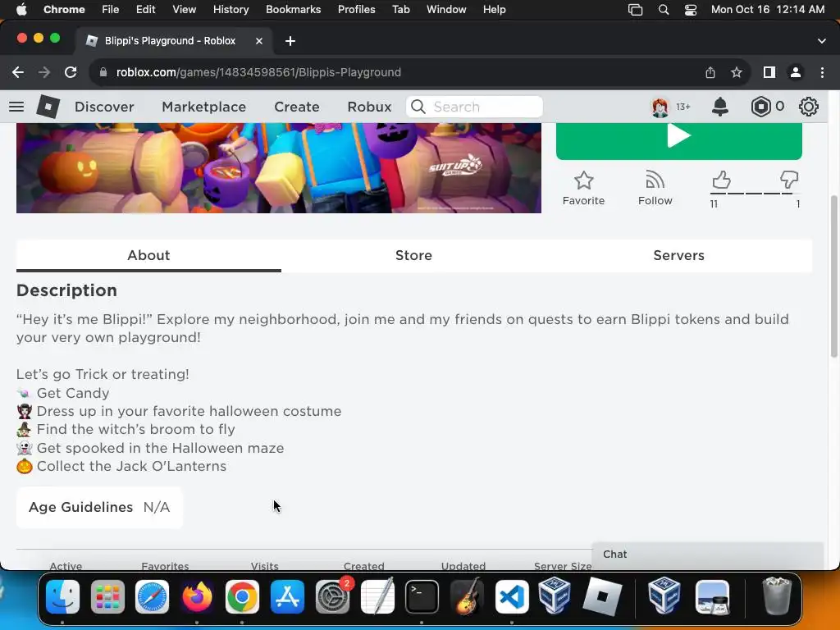Start the game with the green Play button
This screenshot has width=840, height=630.
click(678, 140)
